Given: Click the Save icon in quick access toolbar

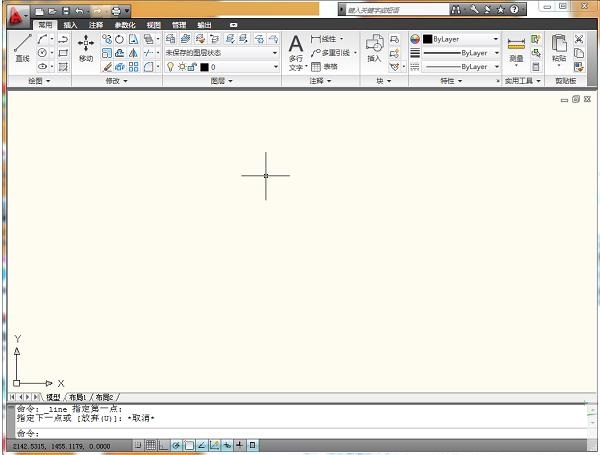Looking at the screenshot, I should [65, 10].
